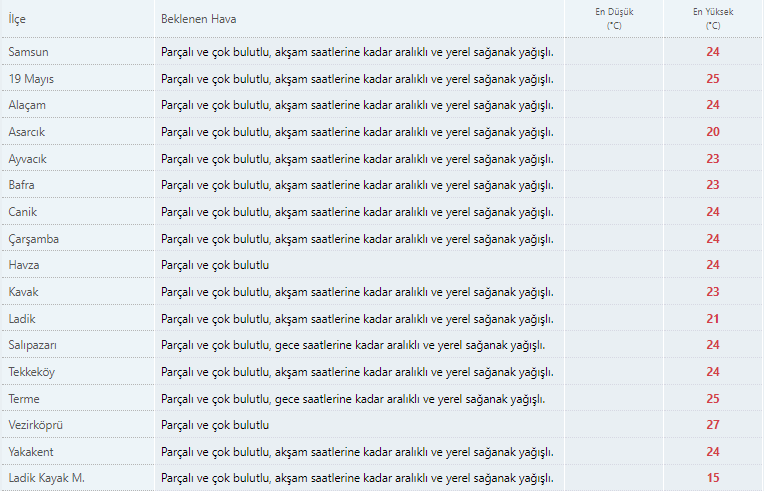Click the En Yüksek (°C) header

[x=713, y=19]
